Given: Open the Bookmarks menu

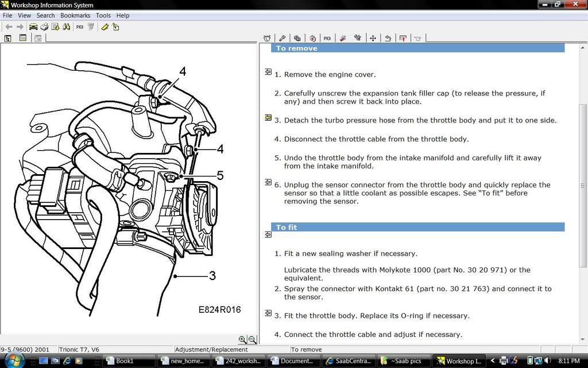Looking at the screenshot, I should pyautogui.click(x=75, y=15).
